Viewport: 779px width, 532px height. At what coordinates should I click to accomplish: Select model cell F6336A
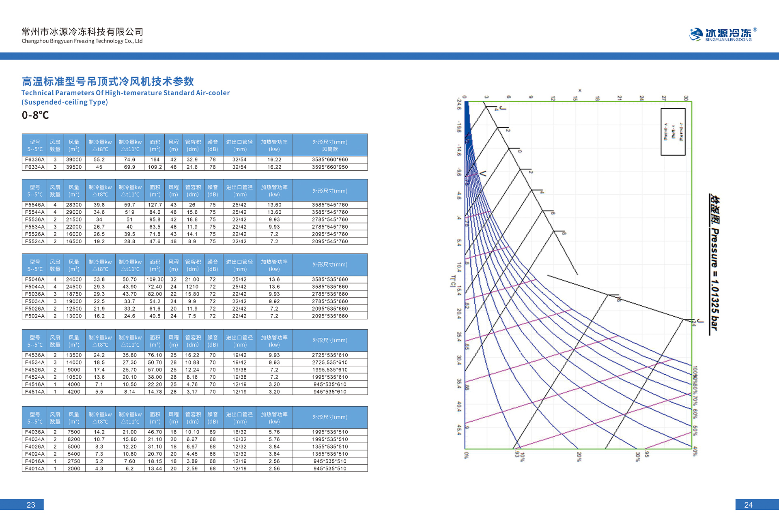coord(34,160)
